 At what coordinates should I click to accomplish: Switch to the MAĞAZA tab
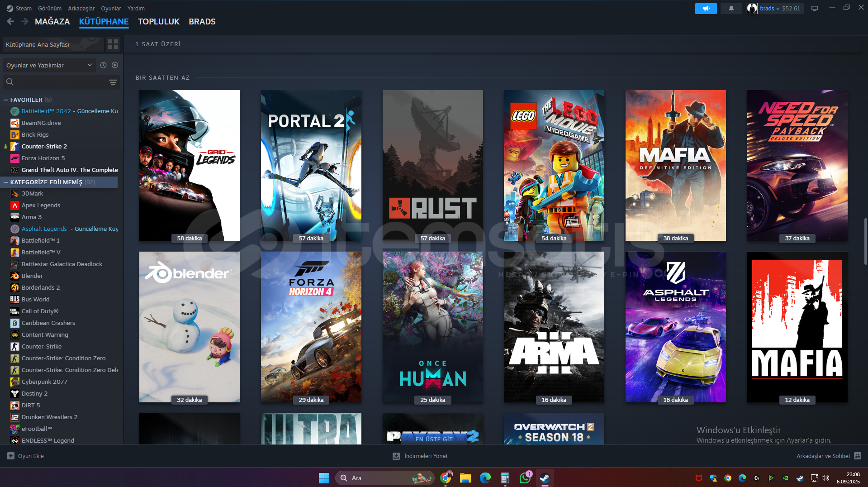(52, 21)
